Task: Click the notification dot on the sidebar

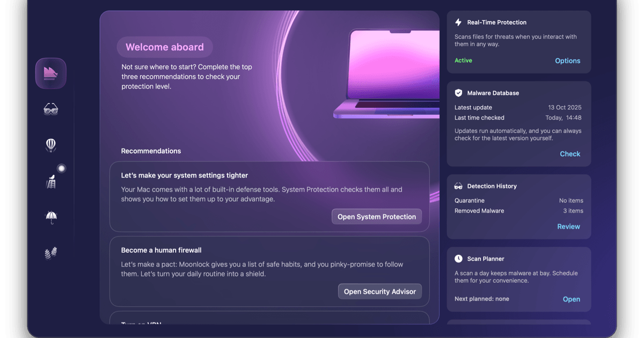Action: tap(62, 168)
